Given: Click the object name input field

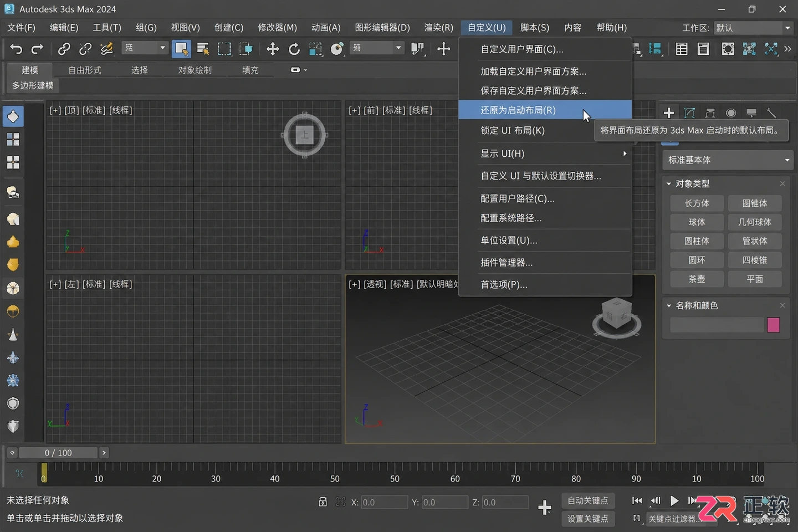Looking at the screenshot, I should pos(717,325).
